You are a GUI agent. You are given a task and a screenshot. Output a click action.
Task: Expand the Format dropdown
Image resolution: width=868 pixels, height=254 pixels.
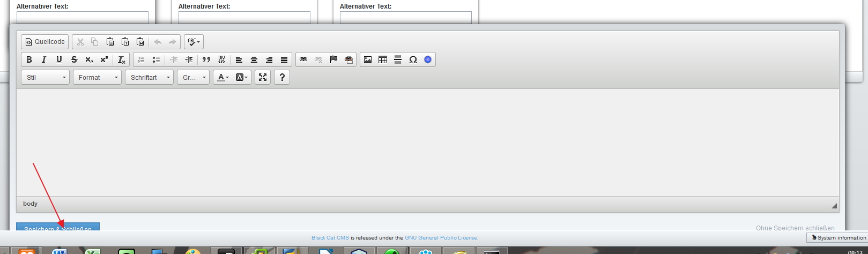point(97,77)
